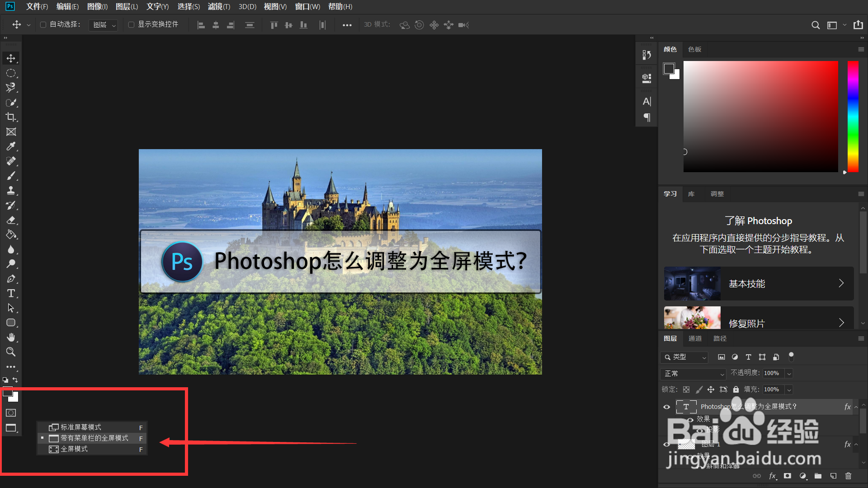
Task: Select the Hand tool
Action: click(x=11, y=338)
